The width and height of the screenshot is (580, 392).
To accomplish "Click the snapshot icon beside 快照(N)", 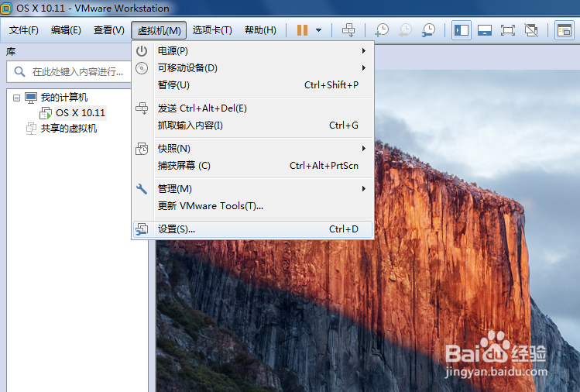I will [142, 149].
